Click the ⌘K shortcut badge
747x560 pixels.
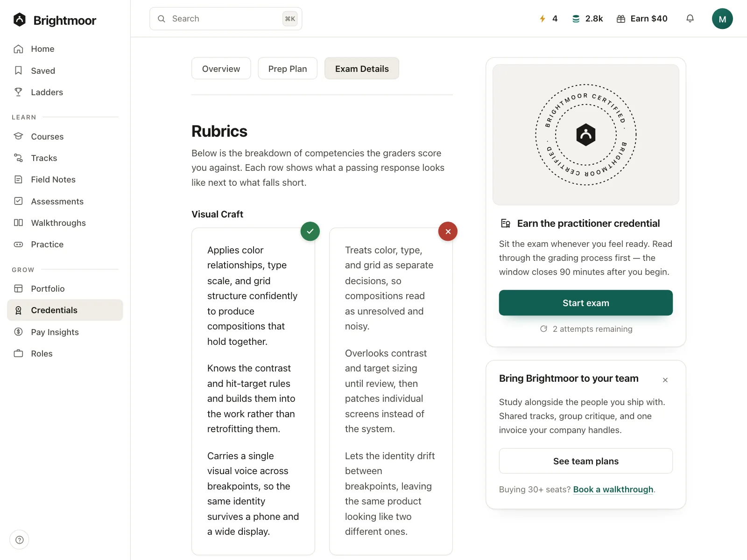[290, 19]
